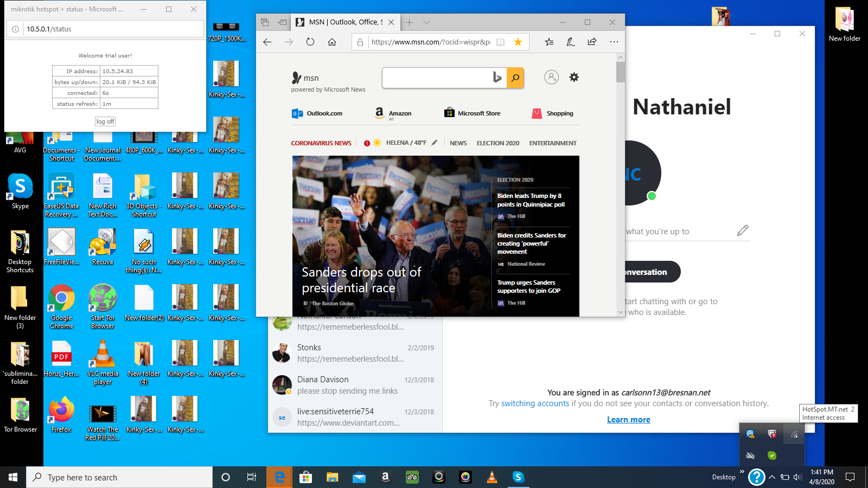868x488 pixels.
Task: Open Microsoft Store from taskbar
Action: 306,477
